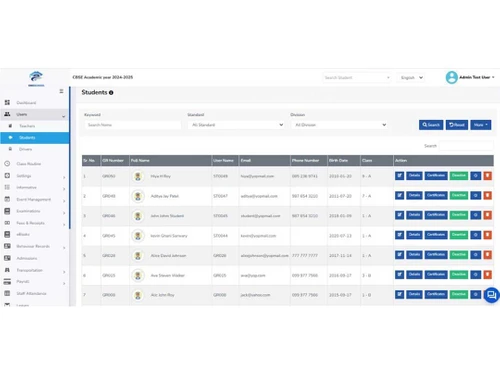This screenshot has height=375, width=500.
Task: Click edit icon for Ava Steven Walker
Action: click(399, 275)
